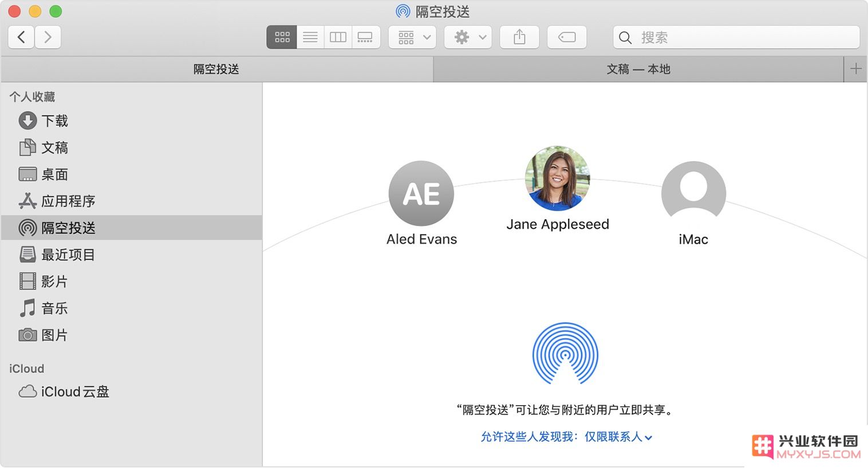Switch to list view
This screenshot has height=468, width=868.
click(310, 37)
